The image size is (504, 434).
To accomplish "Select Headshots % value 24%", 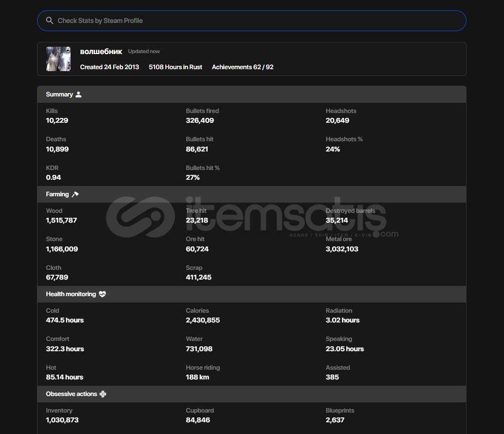I will coord(333,149).
